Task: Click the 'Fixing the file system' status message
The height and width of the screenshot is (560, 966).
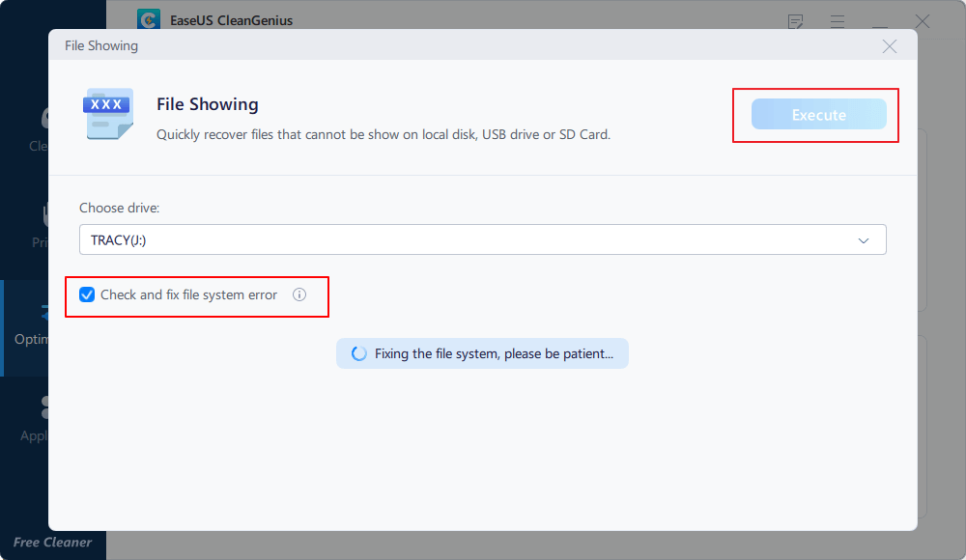Action: click(x=493, y=354)
